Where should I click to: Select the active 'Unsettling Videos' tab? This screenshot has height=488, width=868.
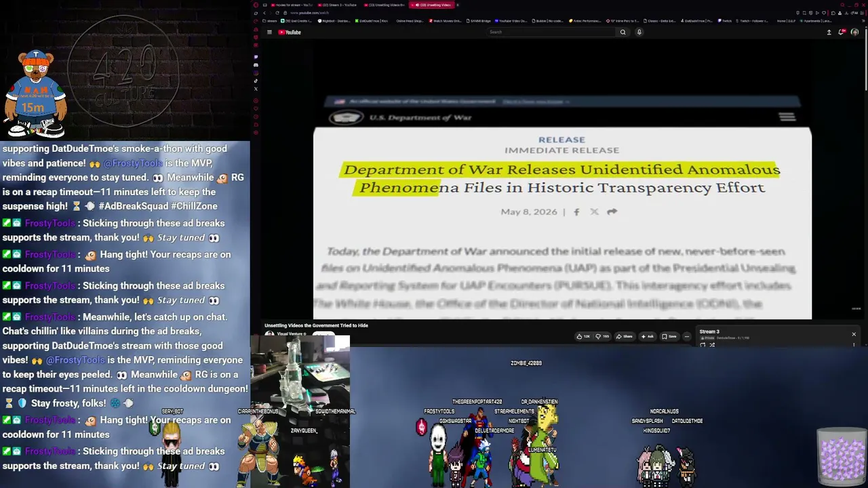click(431, 5)
